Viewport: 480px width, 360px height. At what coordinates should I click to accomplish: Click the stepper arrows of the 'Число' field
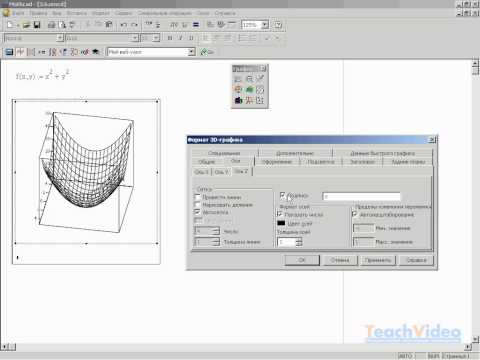[216, 231]
